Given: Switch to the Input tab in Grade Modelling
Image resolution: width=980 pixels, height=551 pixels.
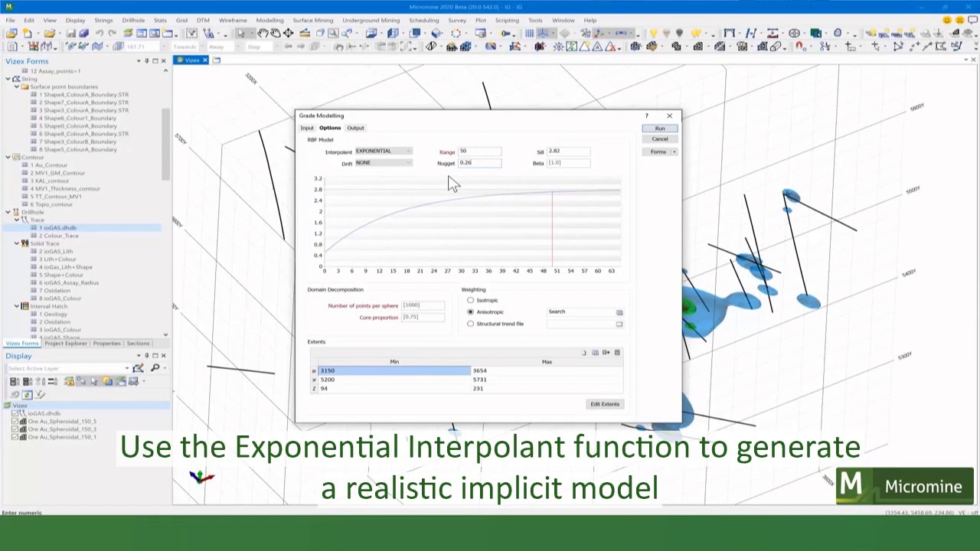Looking at the screenshot, I should coord(307,128).
